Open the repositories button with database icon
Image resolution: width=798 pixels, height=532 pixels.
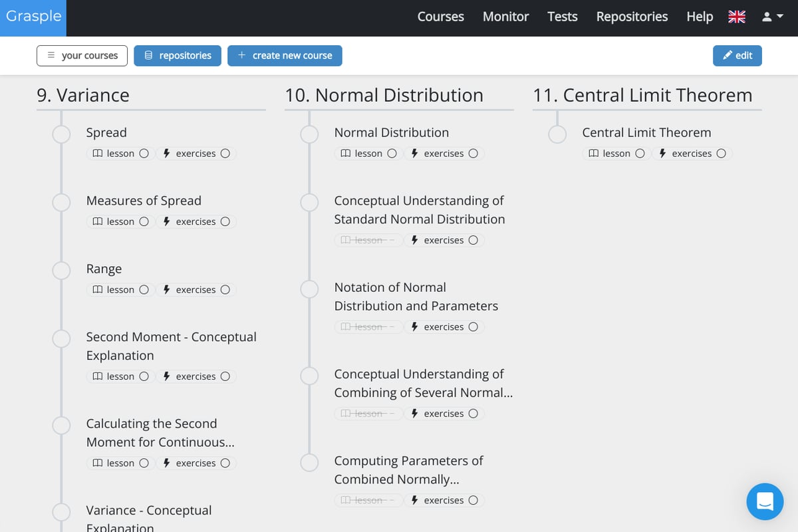click(178, 56)
